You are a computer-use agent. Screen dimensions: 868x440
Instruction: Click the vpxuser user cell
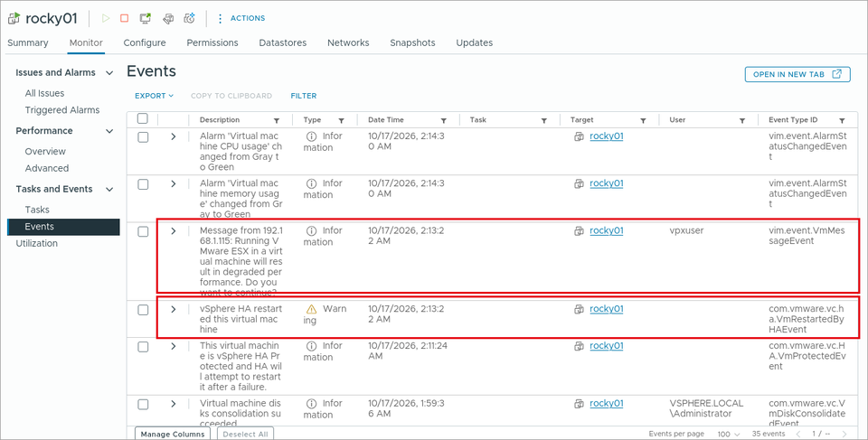tap(686, 230)
